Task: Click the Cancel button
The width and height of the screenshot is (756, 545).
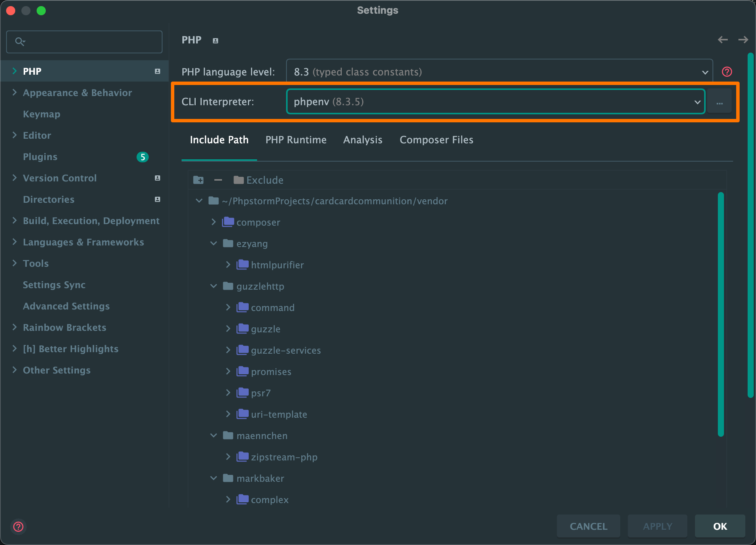Action: [x=588, y=526]
